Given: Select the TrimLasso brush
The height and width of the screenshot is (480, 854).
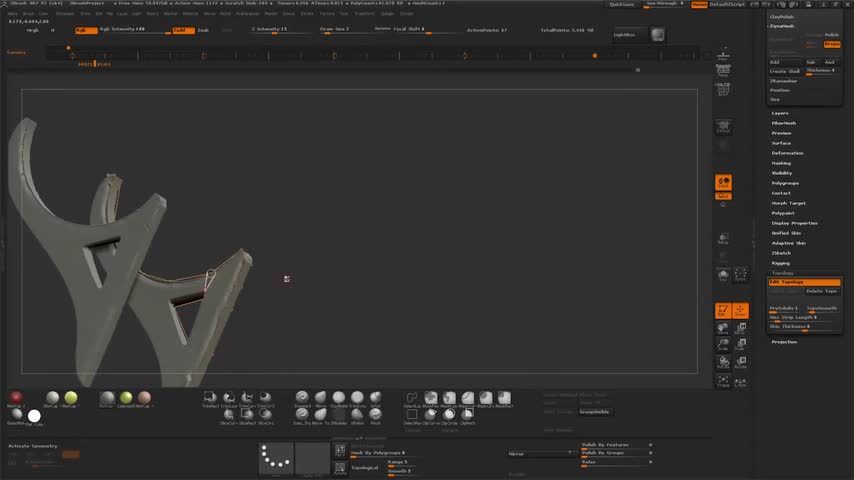Looking at the screenshot, I should 229,398.
